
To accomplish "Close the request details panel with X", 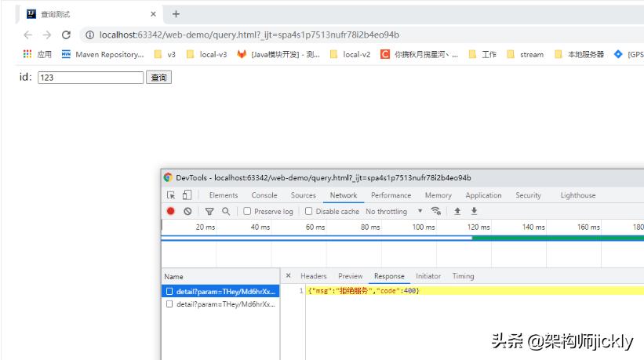I will pos(289,275).
